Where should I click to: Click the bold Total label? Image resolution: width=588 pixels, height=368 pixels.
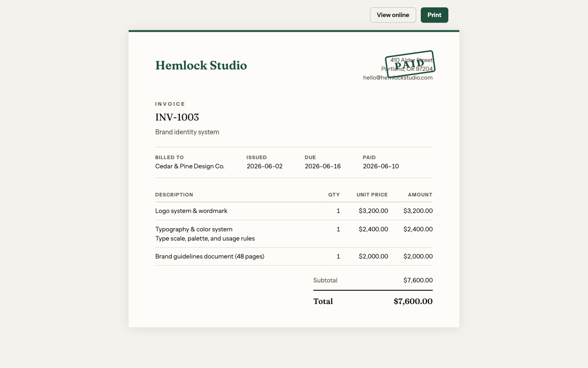coord(323,302)
